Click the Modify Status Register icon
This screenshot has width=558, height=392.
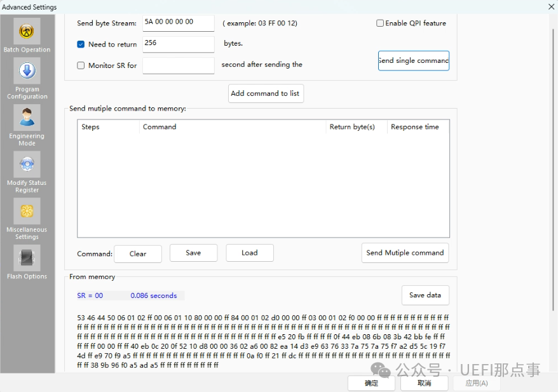(27, 165)
